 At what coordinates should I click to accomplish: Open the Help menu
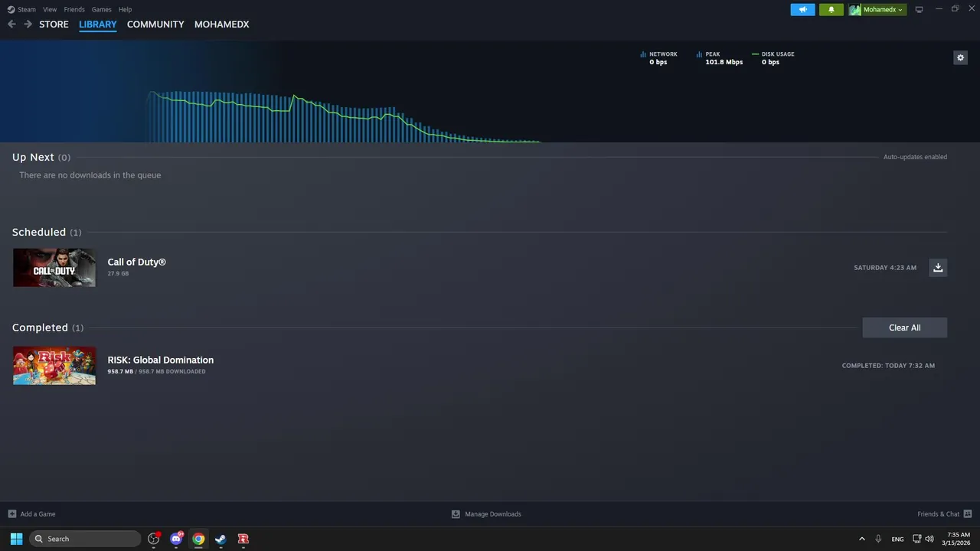pos(125,9)
